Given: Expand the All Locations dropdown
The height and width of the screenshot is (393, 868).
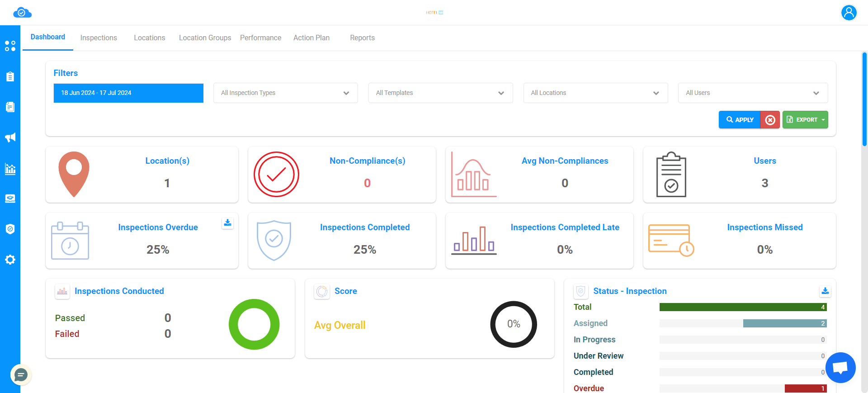Looking at the screenshot, I should tap(595, 93).
